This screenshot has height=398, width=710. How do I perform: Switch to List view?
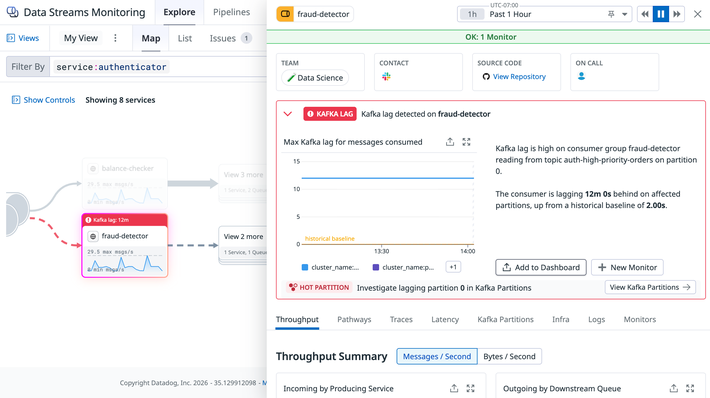pos(185,38)
